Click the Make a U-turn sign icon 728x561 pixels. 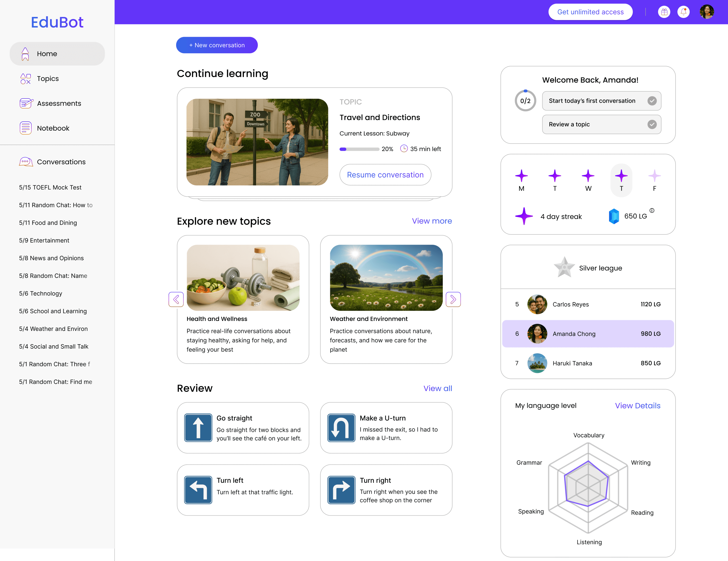click(341, 428)
